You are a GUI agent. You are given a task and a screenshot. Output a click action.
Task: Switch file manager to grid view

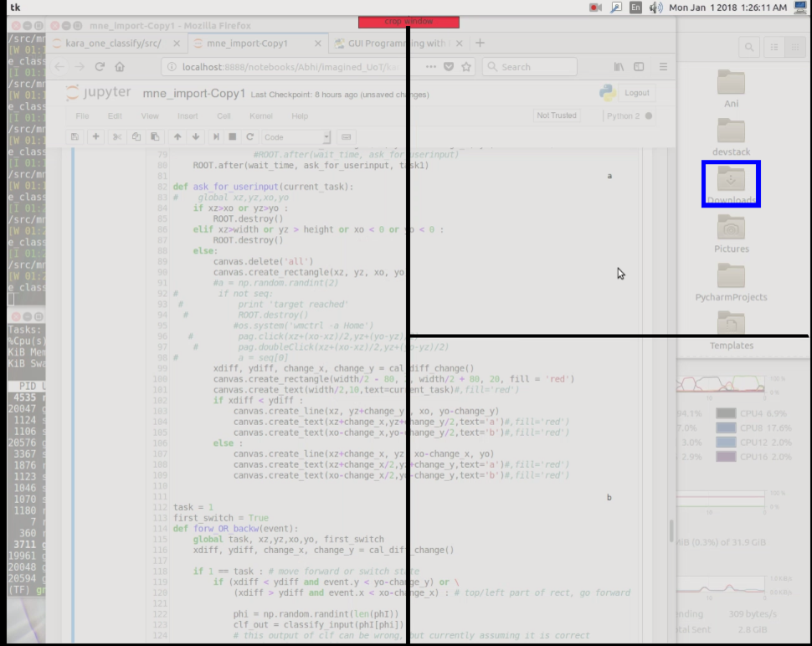(x=795, y=47)
